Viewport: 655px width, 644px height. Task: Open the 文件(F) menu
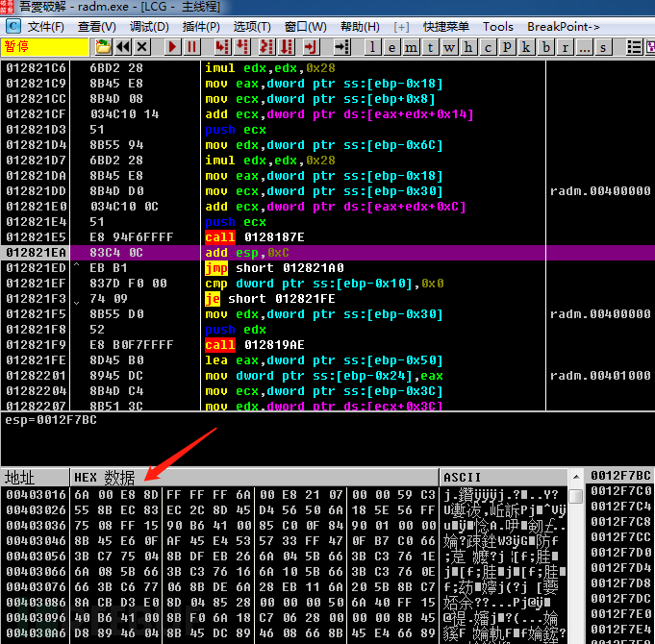click(x=46, y=27)
